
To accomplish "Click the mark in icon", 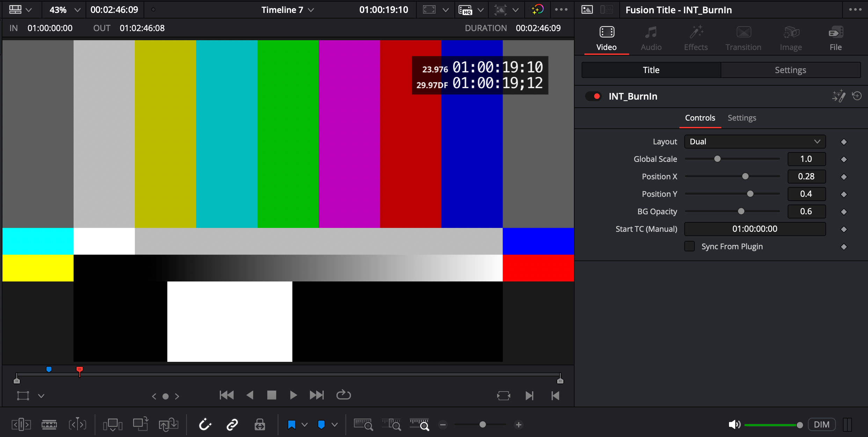I will [530, 396].
